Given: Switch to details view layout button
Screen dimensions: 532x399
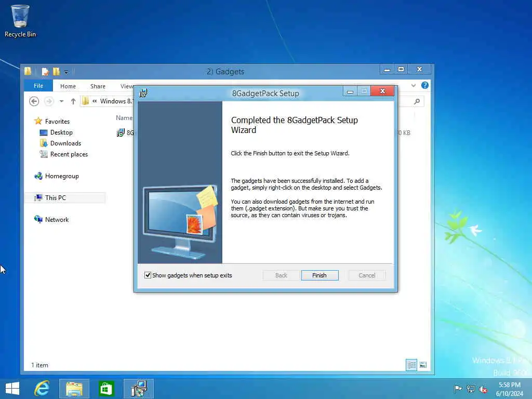Looking at the screenshot, I should pos(411,365).
